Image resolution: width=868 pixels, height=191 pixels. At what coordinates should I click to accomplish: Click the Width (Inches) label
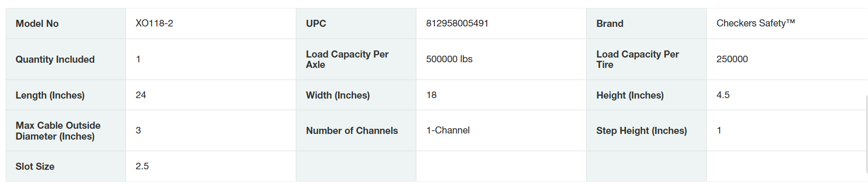(338, 95)
